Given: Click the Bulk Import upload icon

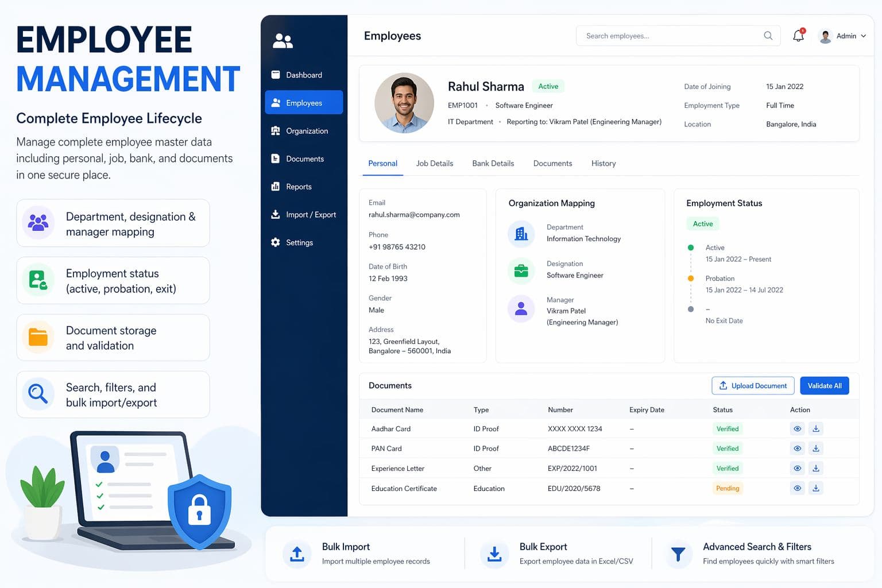Looking at the screenshot, I should (x=297, y=554).
